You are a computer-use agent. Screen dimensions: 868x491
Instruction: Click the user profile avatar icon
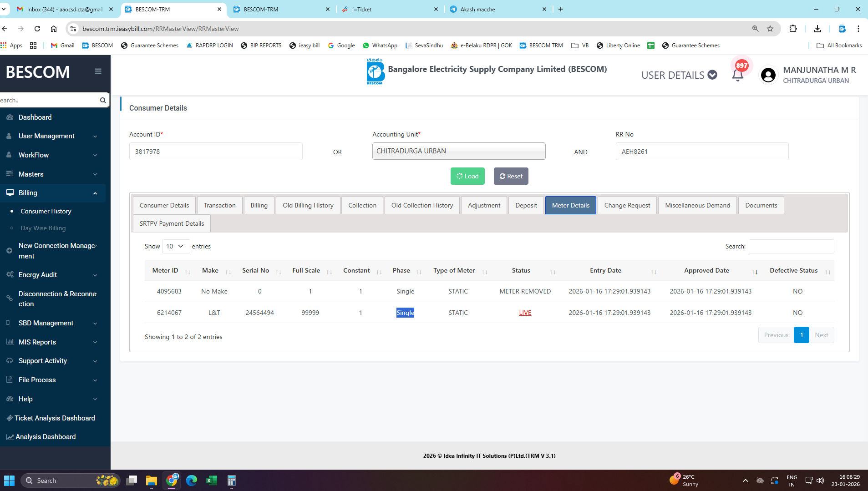(x=768, y=75)
